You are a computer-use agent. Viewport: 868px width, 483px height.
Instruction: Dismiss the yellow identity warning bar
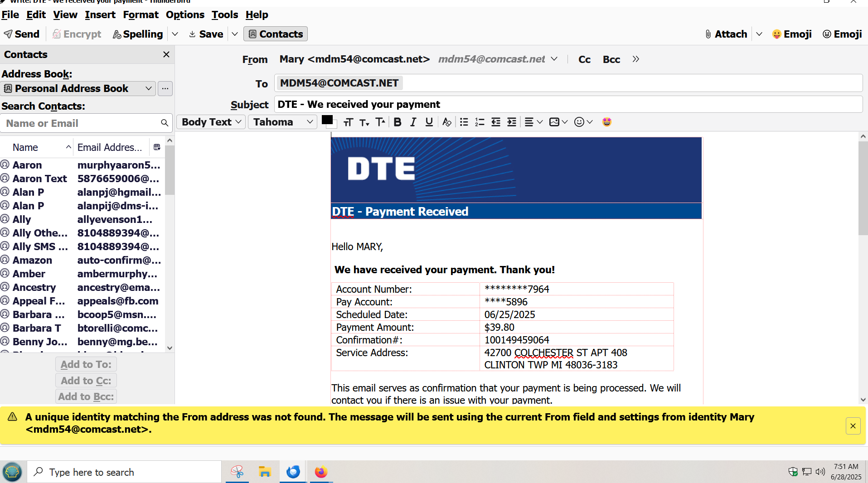pyautogui.click(x=853, y=426)
